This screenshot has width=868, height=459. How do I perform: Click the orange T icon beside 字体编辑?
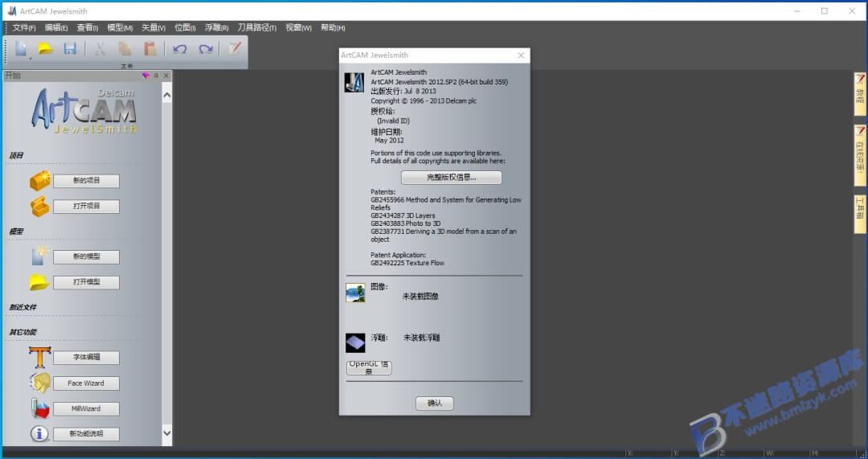pyautogui.click(x=40, y=358)
